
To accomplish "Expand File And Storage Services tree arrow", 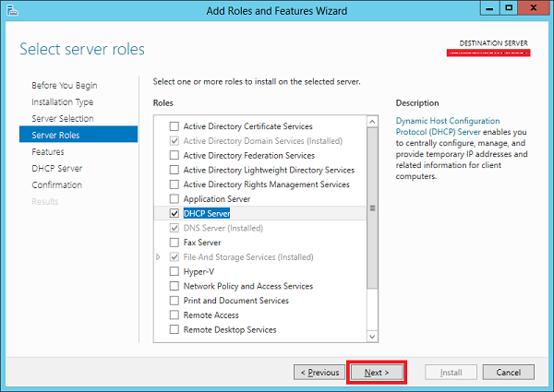I will coord(161,256).
